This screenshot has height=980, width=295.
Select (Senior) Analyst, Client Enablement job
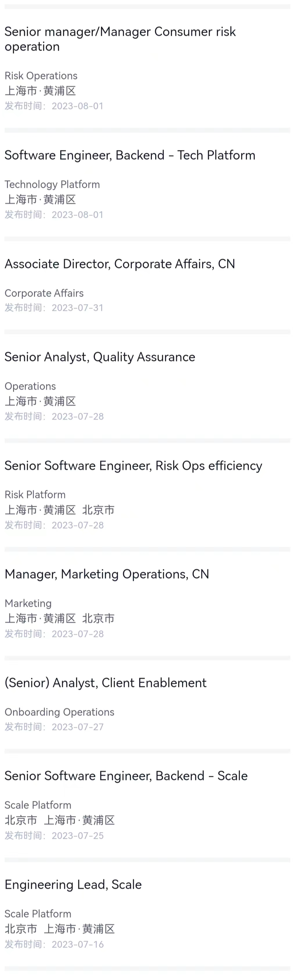coord(105,683)
